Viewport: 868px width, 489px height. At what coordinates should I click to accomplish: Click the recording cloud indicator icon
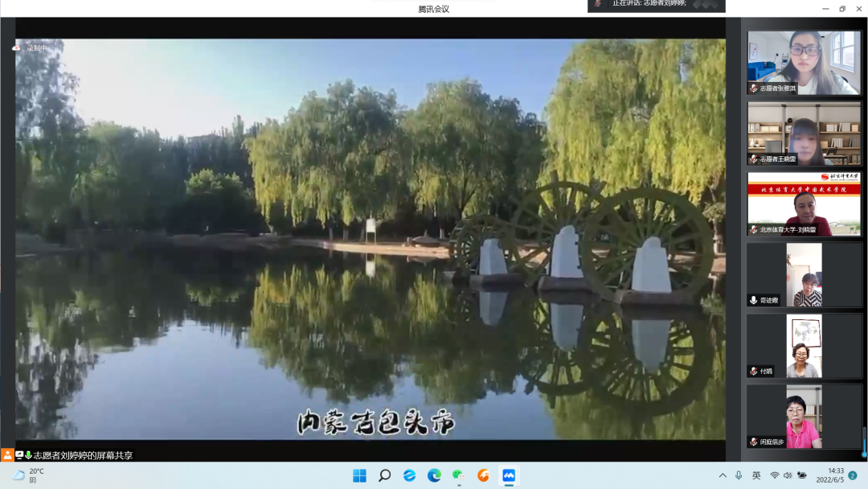tap(16, 48)
